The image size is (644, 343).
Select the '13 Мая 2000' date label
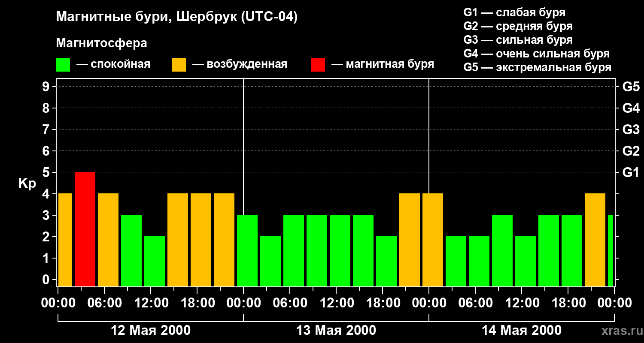click(336, 331)
